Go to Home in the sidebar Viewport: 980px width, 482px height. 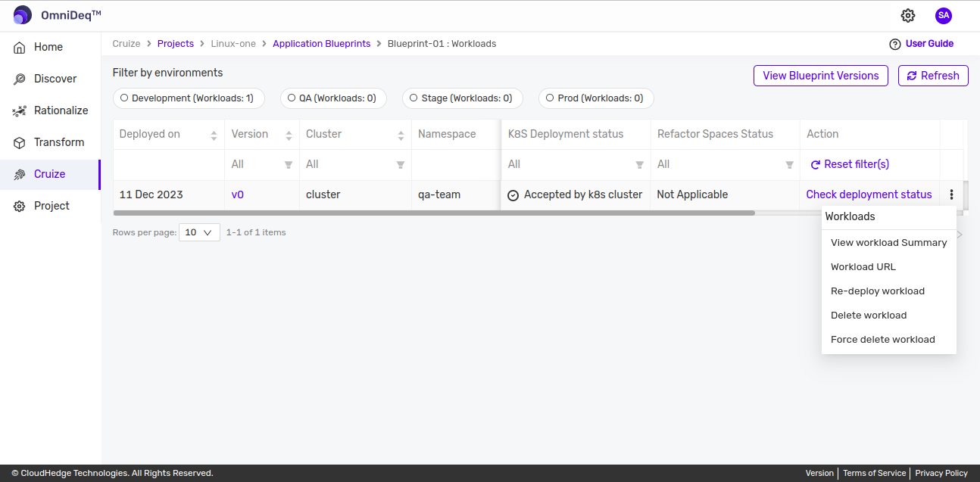tap(49, 47)
